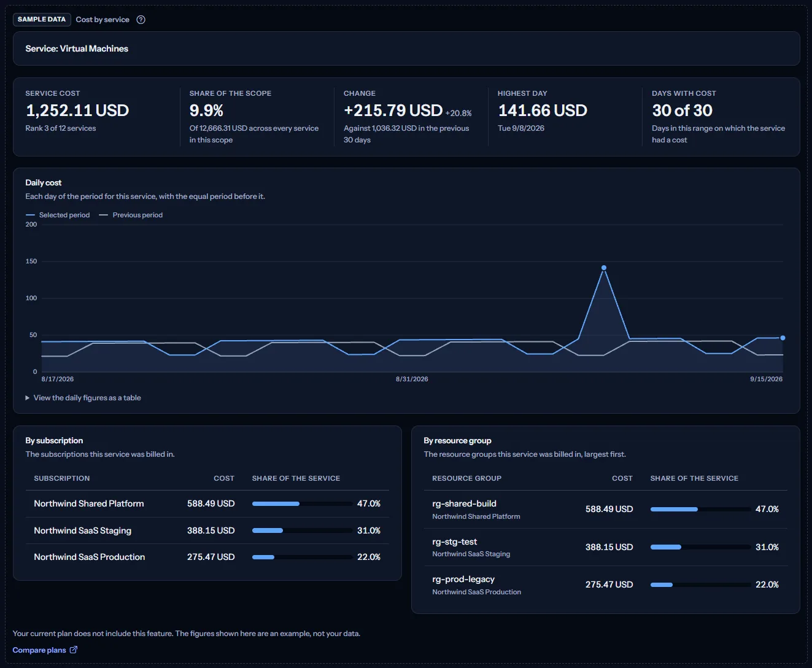Click the +215.79 USD change value
The height and width of the screenshot is (668, 812).
(393, 111)
